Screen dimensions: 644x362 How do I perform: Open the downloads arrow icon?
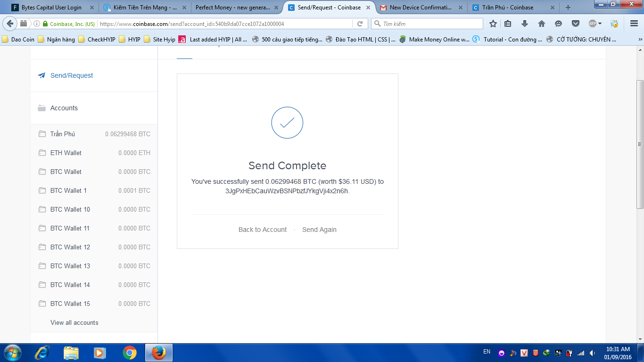[525, 24]
